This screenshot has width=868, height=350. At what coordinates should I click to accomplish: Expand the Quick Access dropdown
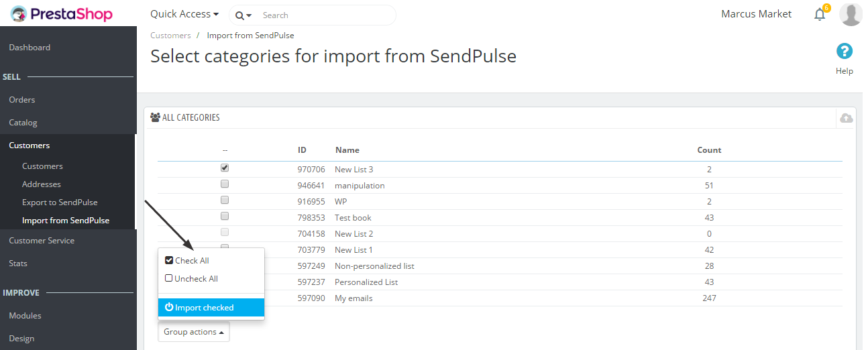(x=184, y=14)
